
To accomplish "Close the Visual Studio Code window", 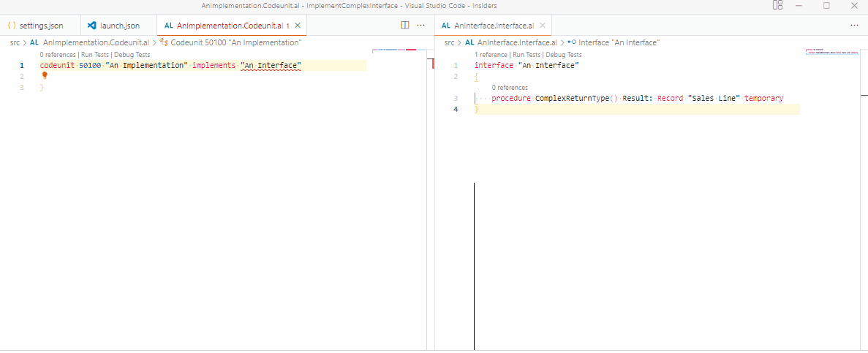I will (855, 6).
